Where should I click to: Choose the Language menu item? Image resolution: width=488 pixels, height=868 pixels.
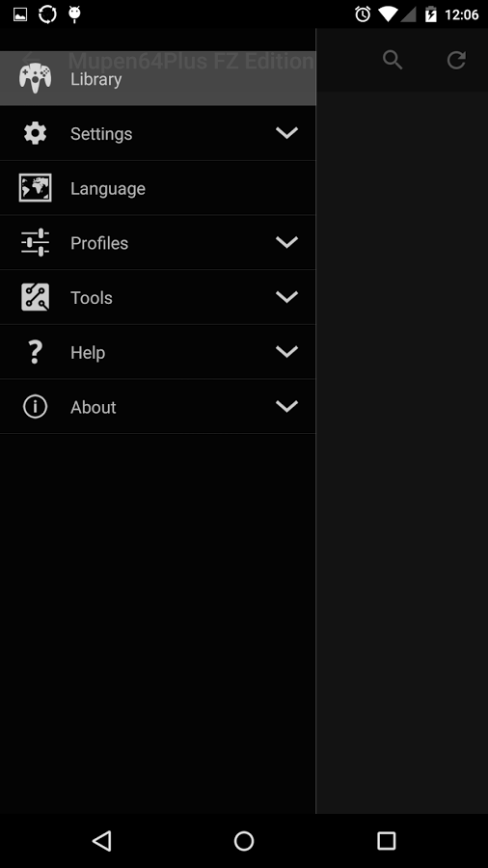pyautogui.click(x=158, y=188)
